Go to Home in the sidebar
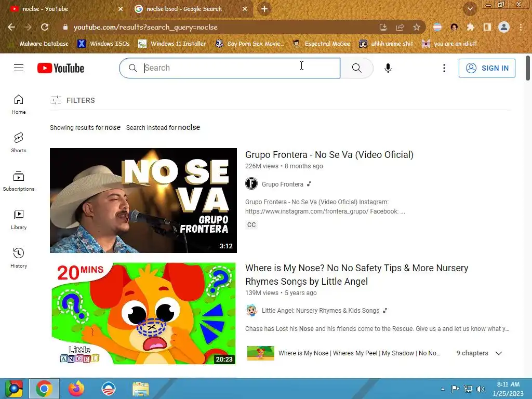 (x=19, y=104)
